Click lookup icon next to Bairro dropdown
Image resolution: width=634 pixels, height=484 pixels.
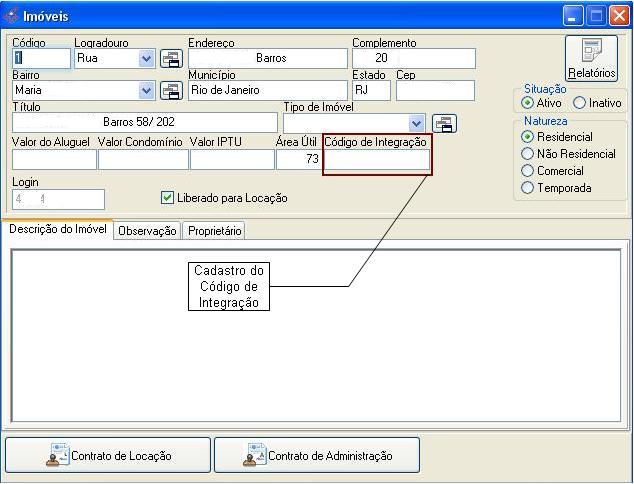point(171,91)
